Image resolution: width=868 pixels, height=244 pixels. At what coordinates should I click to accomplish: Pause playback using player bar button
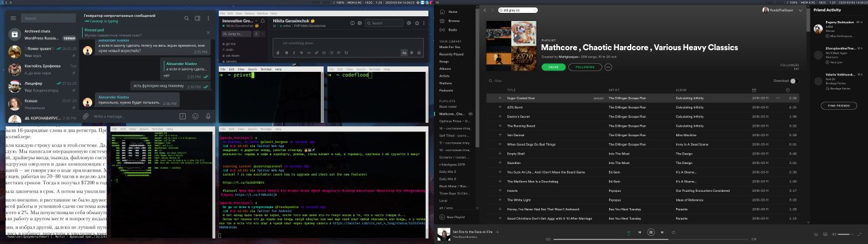point(651,232)
